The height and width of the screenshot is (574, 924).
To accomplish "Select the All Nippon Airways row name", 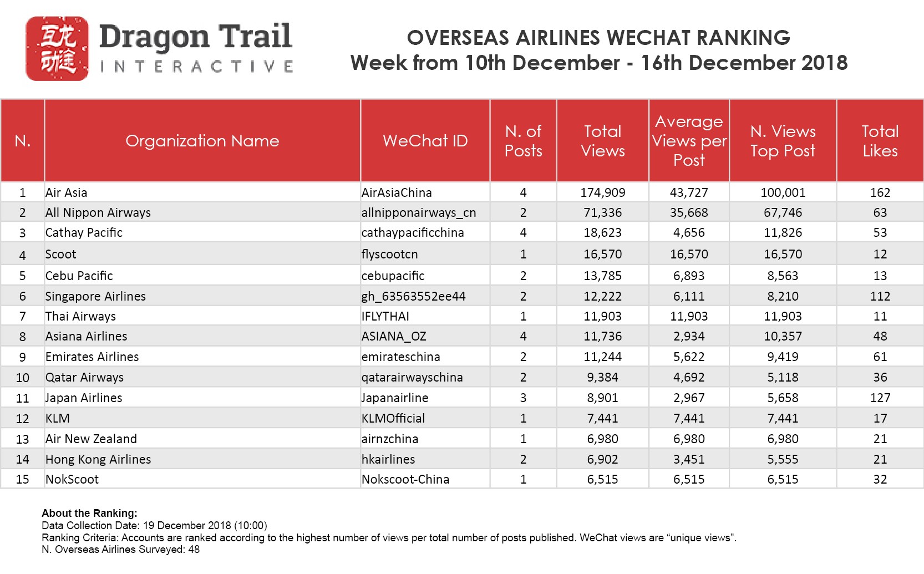I will (x=98, y=212).
